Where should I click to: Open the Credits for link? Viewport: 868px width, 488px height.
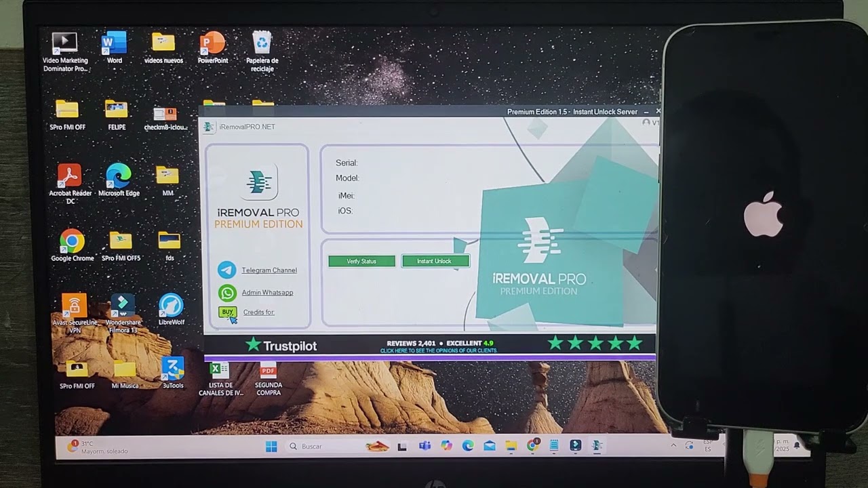pos(258,312)
